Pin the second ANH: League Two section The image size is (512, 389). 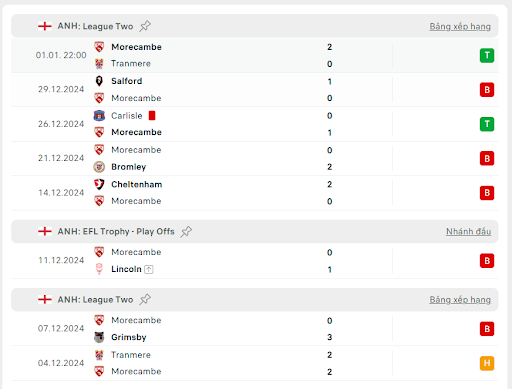[x=145, y=299]
